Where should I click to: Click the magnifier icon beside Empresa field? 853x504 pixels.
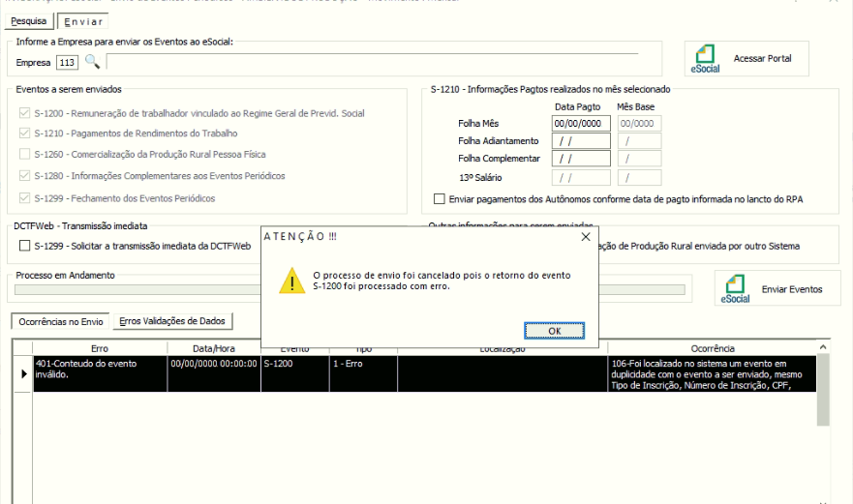tap(92, 63)
